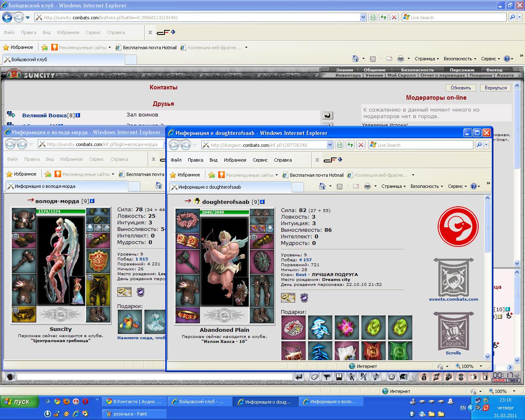
Task: Click the розочка - Paint taskbar button
Action: 135,414
